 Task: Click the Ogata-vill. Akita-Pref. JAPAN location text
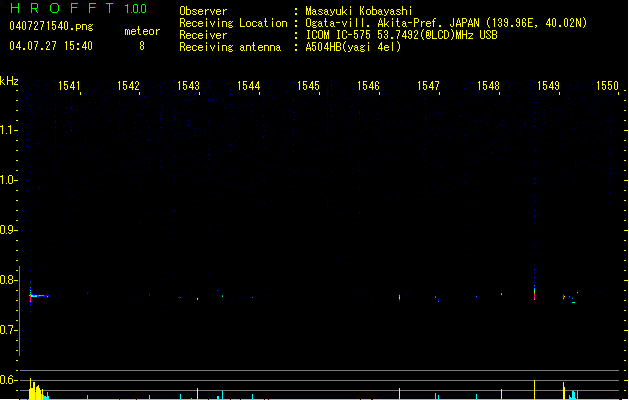pos(446,23)
